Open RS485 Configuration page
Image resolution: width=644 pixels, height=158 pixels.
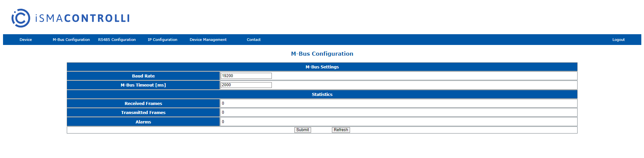(x=117, y=40)
